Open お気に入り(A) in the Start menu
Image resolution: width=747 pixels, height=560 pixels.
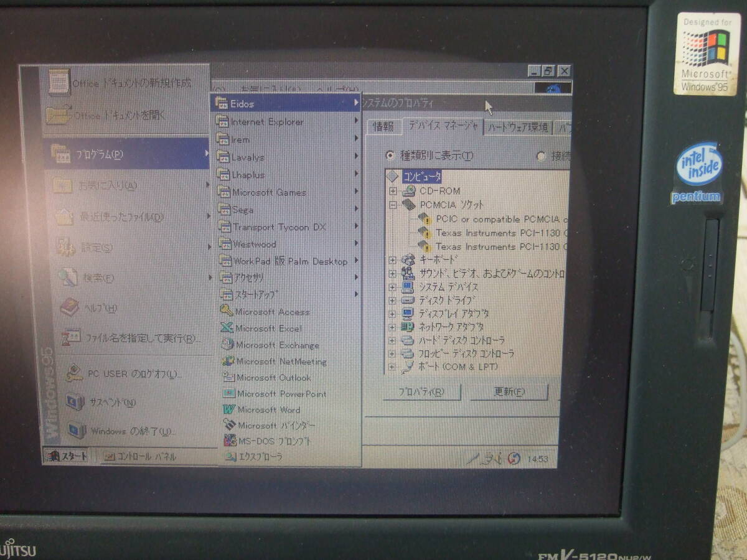click(131, 185)
